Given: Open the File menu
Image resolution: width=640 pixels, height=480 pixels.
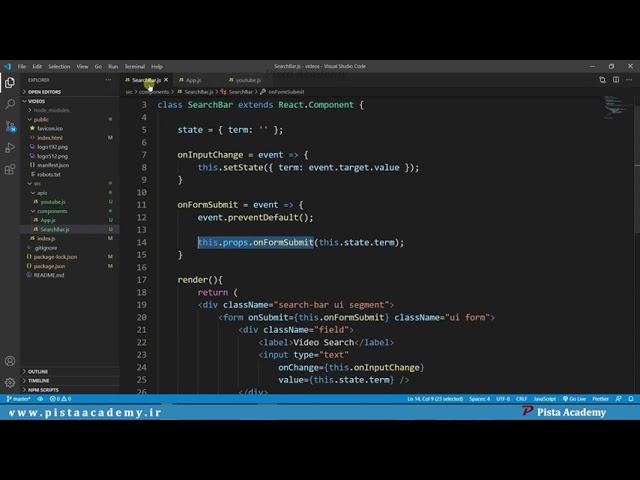Looking at the screenshot, I should [22, 66].
